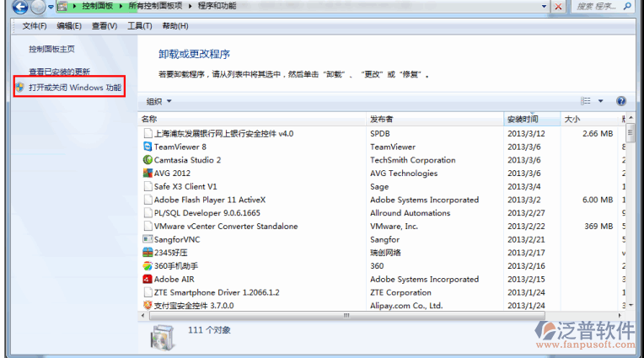The height and width of the screenshot is (358, 644).
Task: Open the view options dropdown arrow
Action: 600,101
